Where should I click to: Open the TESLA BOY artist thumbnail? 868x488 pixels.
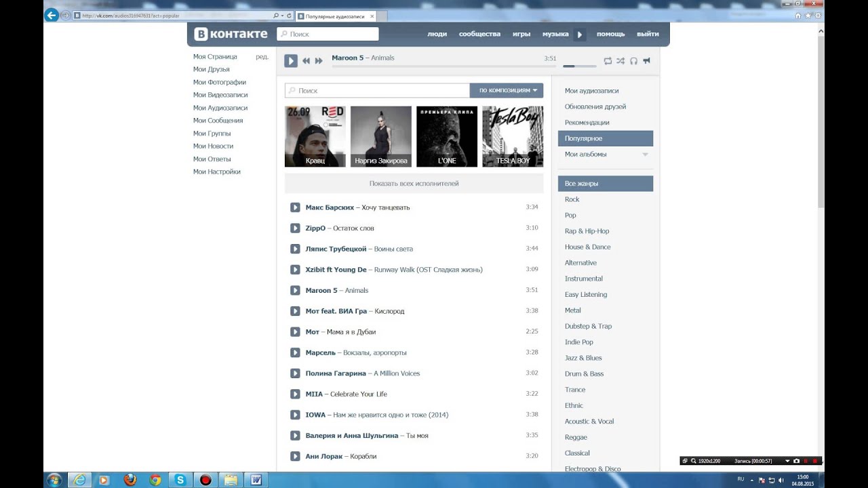click(513, 136)
